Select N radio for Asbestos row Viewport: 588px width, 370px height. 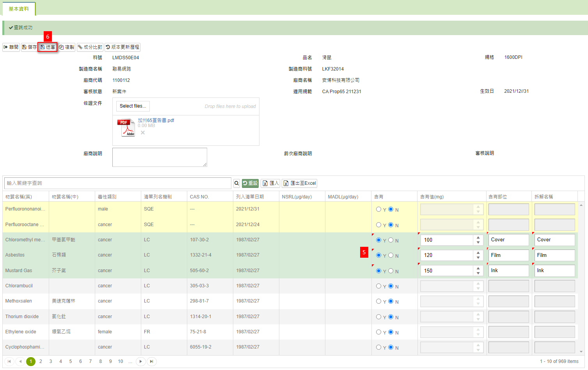(x=391, y=255)
